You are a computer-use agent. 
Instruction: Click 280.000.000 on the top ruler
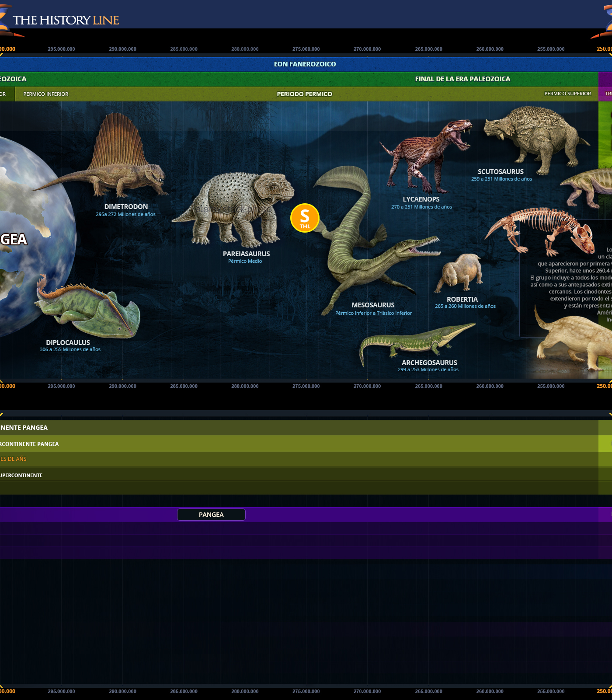tap(245, 49)
